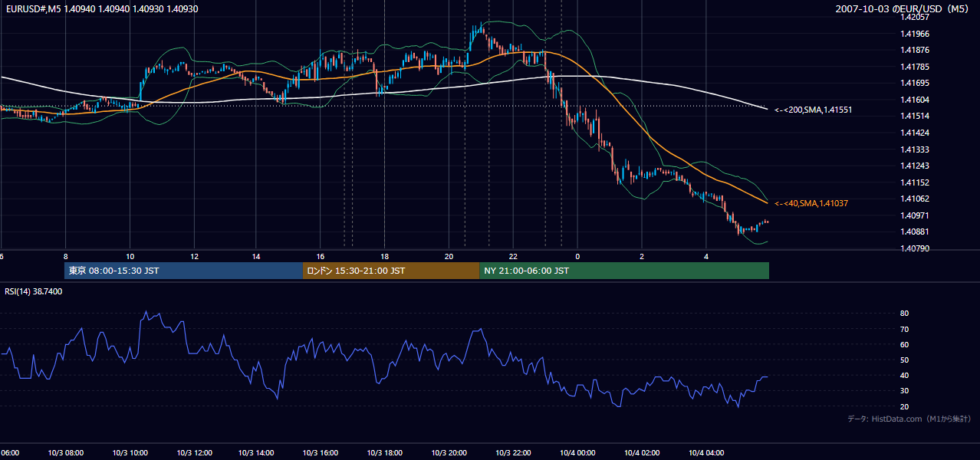
Task: Click the 40,SMA,1.41037 moving average label
Action: (x=811, y=203)
